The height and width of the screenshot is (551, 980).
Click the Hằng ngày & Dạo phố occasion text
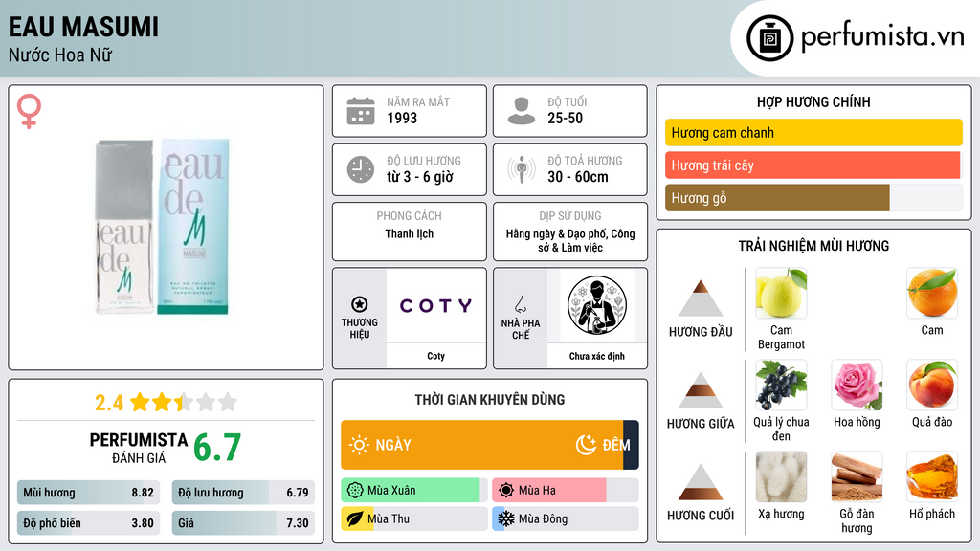point(570,240)
